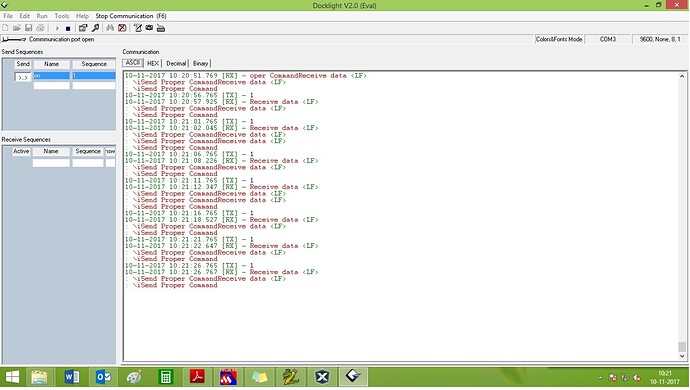Click the New project toolbar icon
The width and height of the screenshot is (690, 390).
pyautogui.click(x=5, y=28)
